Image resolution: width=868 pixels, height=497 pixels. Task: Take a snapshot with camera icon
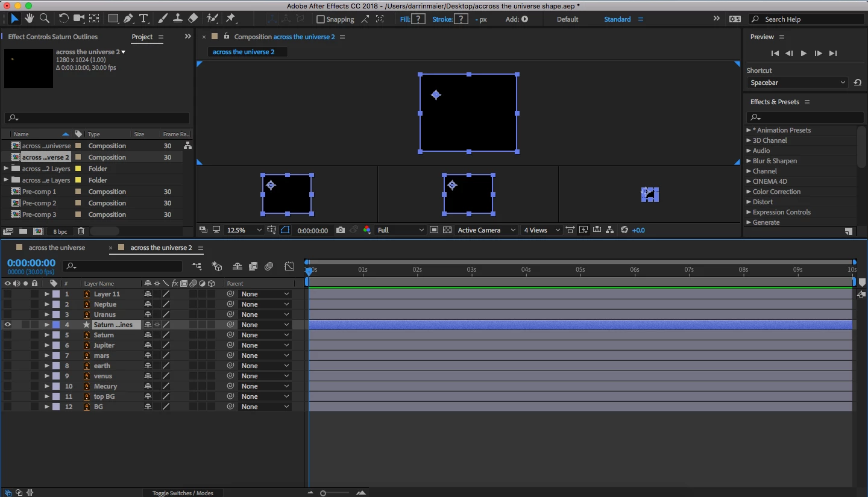coord(341,230)
